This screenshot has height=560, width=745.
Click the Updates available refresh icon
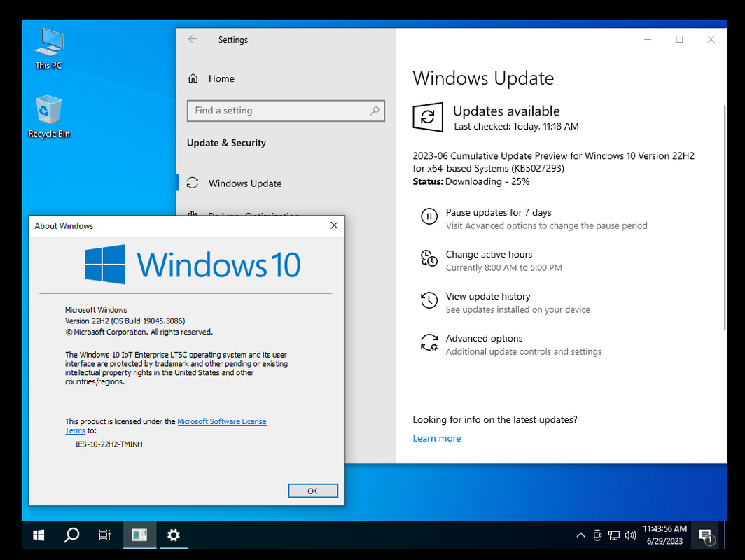[428, 117]
